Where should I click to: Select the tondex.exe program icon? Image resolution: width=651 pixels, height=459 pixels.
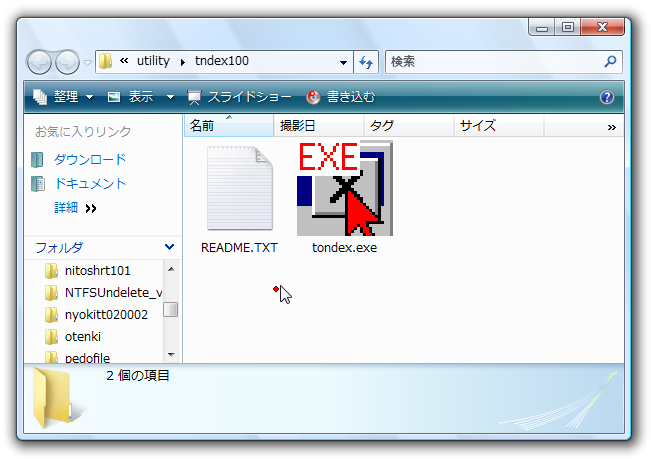345,188
